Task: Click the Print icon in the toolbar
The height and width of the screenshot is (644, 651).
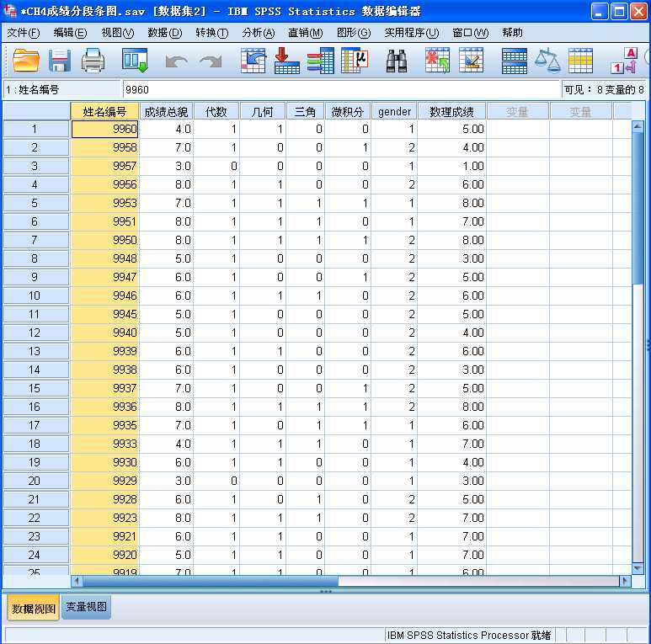Action: tap(93, 61)
